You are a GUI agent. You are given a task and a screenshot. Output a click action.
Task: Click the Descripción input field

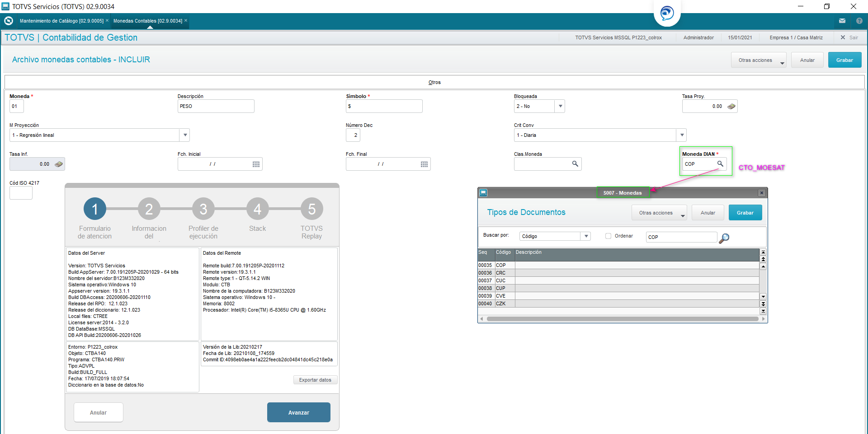point(216,107)
